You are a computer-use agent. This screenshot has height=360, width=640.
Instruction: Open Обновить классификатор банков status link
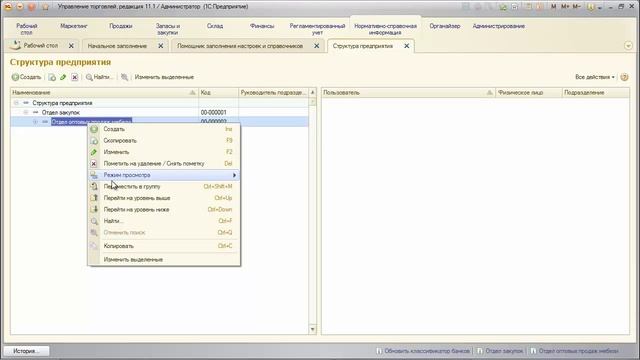click(427, 351)
